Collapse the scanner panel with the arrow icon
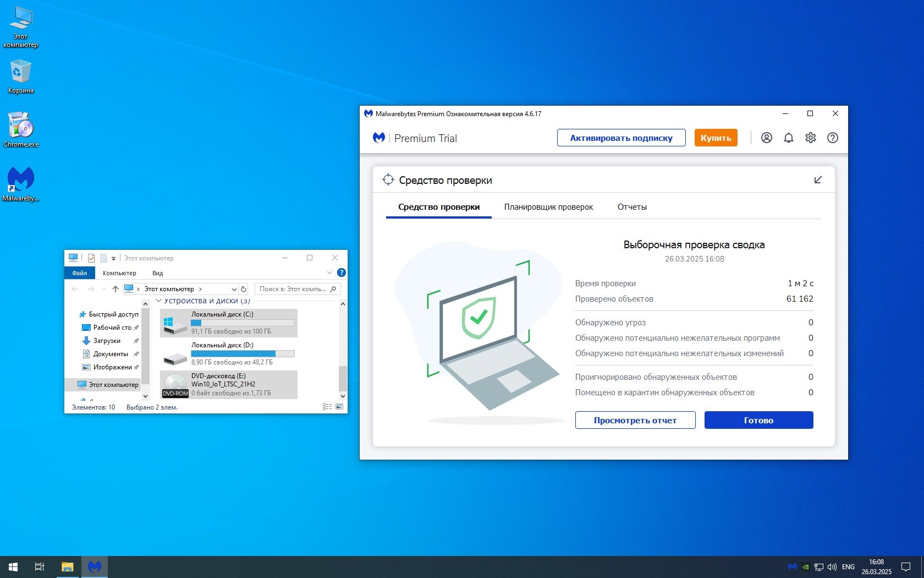Screen dimensions: 924x578 coord(818,180)
